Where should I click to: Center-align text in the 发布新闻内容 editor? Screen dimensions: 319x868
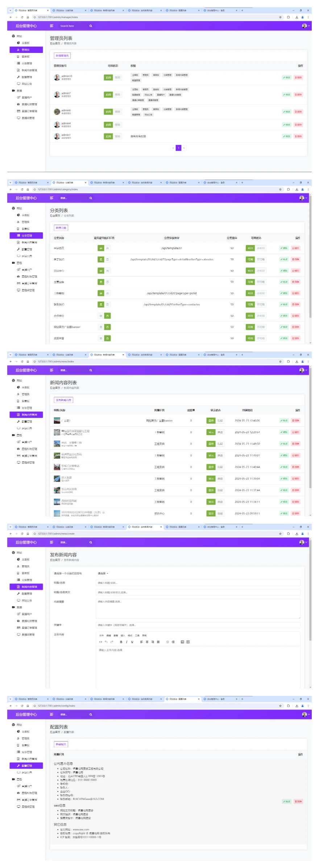(x=147, y=642)
